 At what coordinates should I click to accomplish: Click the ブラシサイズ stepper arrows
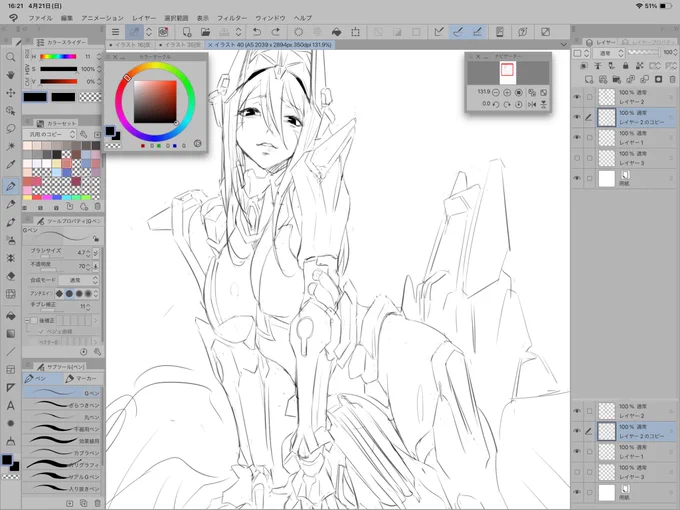(x=88, y=253)
